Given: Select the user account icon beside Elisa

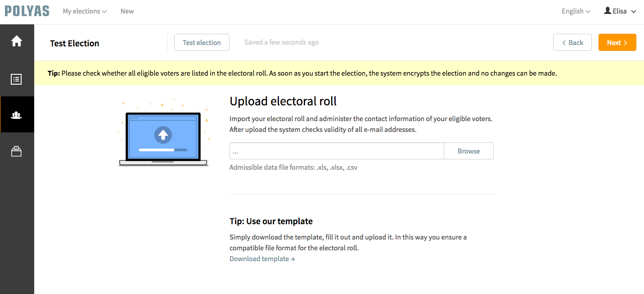Looking at the screenshot, I should coord(606,11).
